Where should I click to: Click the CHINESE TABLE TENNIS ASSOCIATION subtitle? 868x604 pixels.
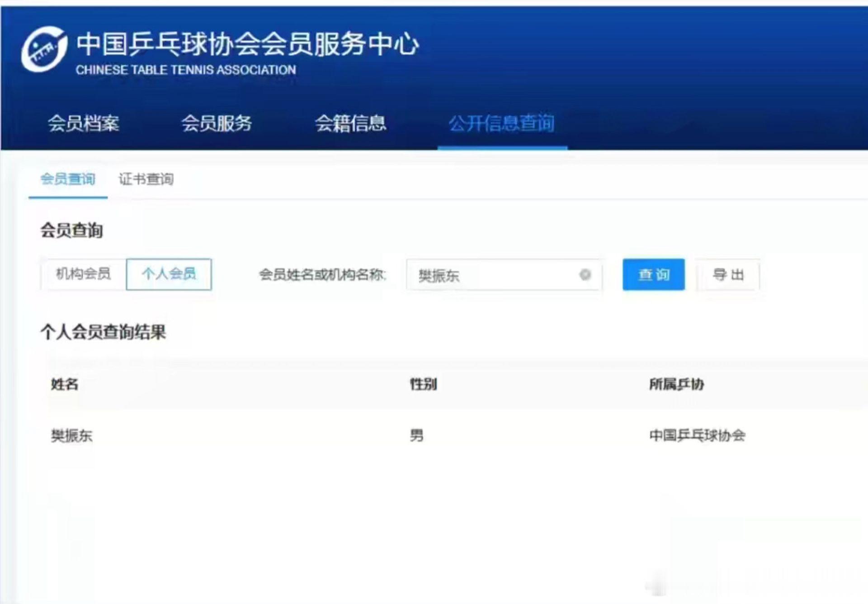coord(186,70)
